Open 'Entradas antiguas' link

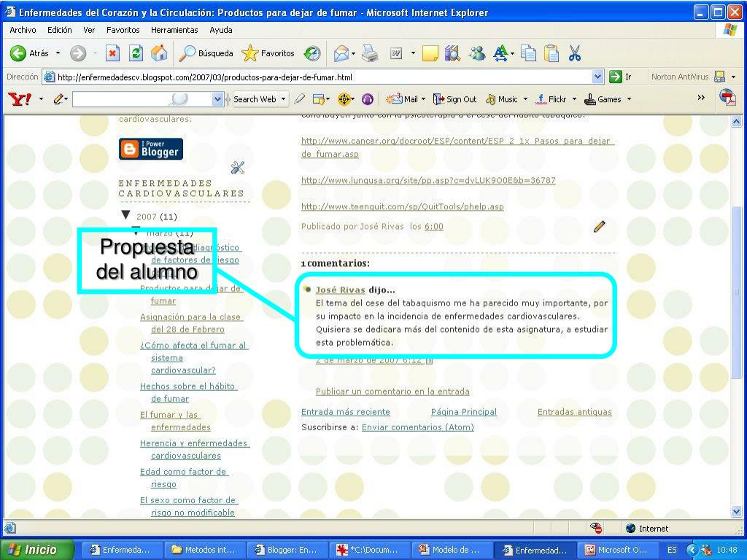(x=575, y=412)
